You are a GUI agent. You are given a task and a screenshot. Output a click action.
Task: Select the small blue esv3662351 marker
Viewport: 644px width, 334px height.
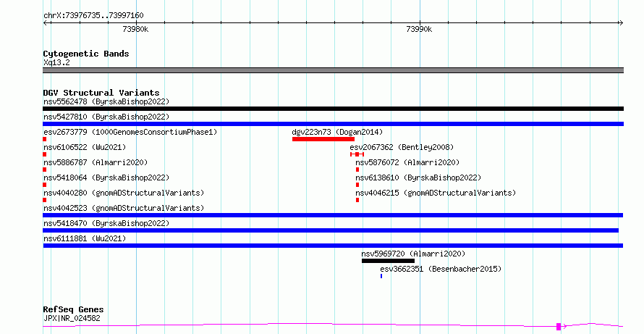tap(381, 276)
